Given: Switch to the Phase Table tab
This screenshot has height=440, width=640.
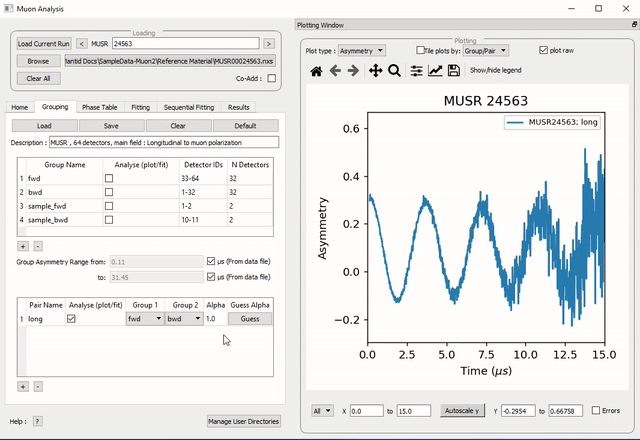Looking at the screenshot, I should (x=99, y=107).
